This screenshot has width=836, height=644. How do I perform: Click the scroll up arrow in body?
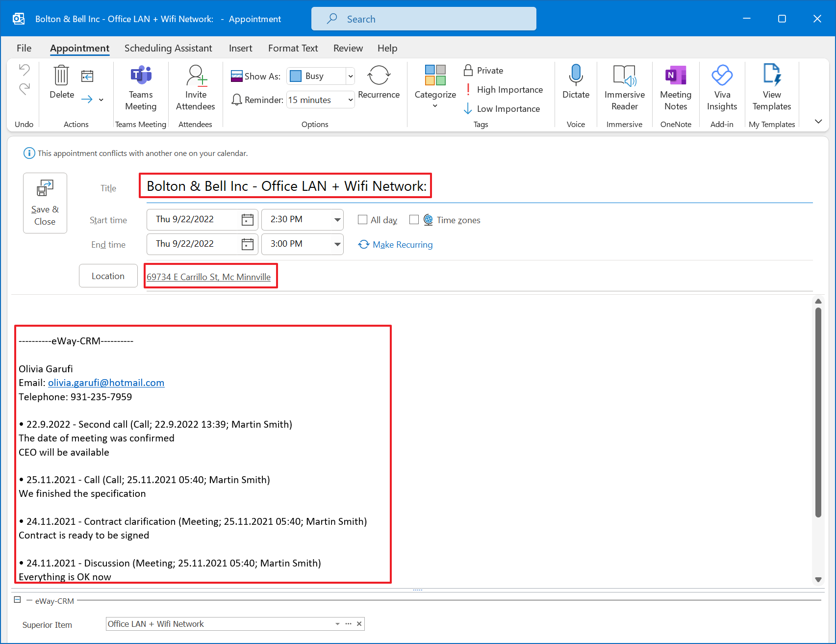coord(818,301)
